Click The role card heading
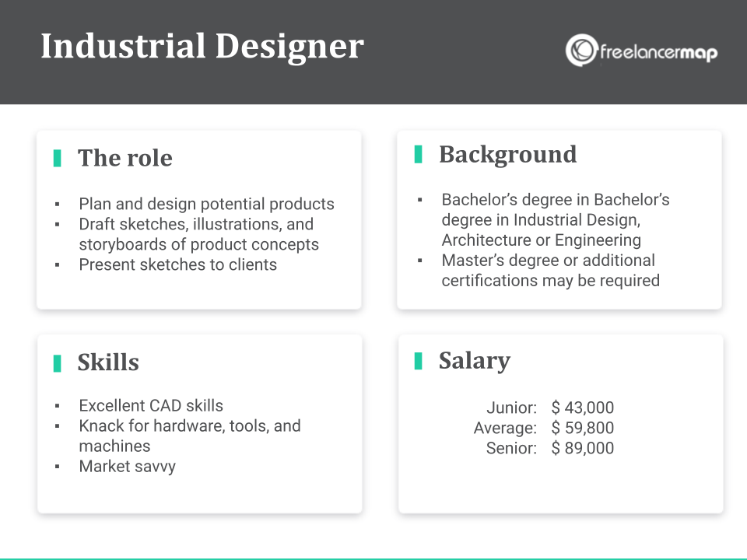The width and height of the screenshot is (747, 560). [125, 158]
